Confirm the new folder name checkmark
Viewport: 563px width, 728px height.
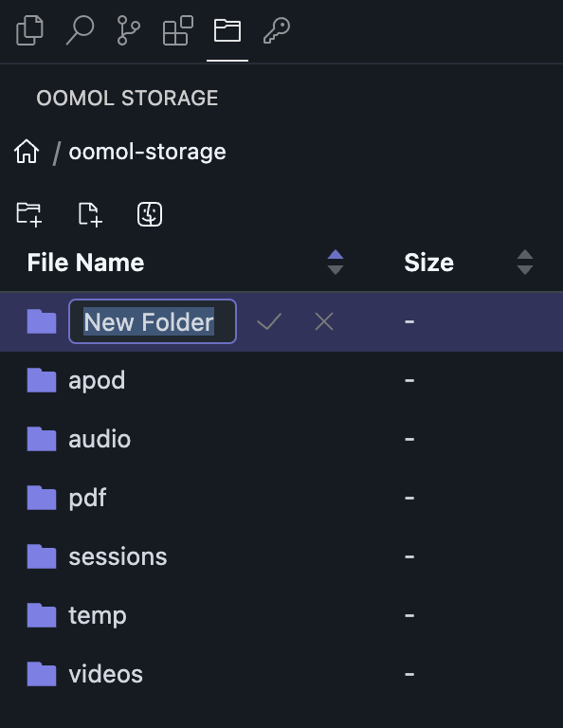269,321
